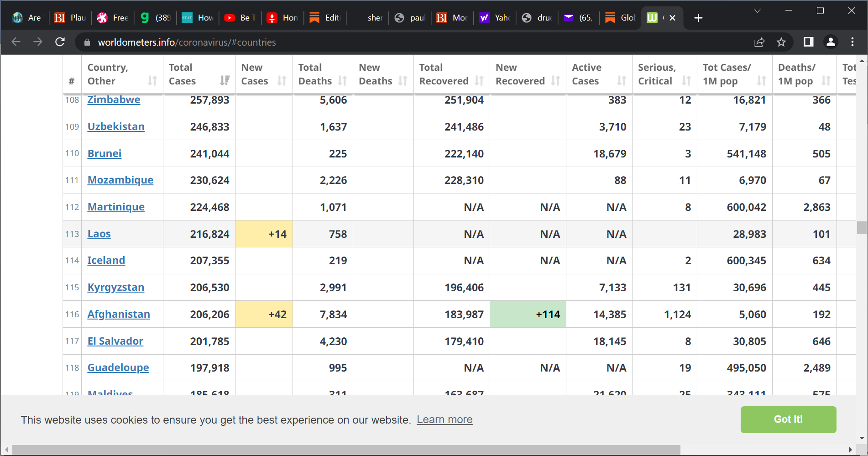Screen dimensions: 868x456
Task: Switch to the 'Glol' tab
Action: 621,18
